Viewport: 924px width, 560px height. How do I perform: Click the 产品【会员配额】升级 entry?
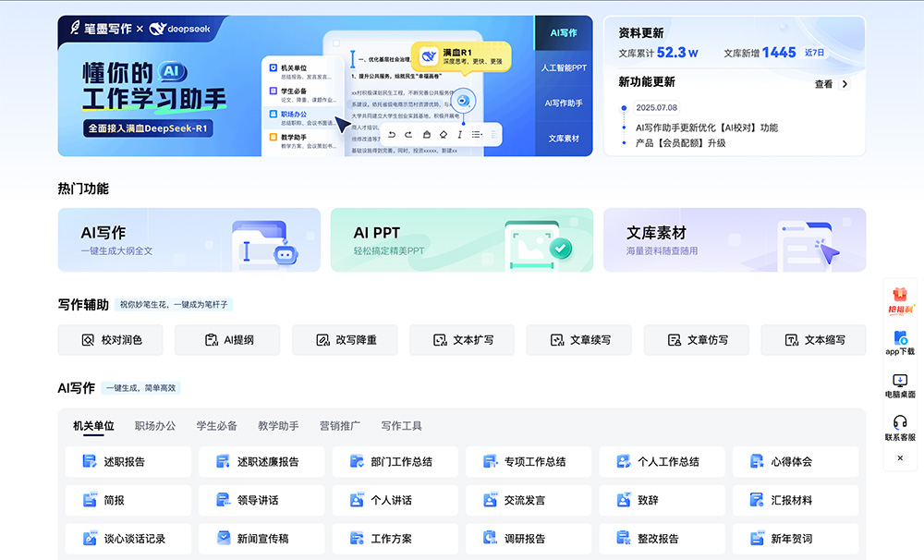(681, 142)
